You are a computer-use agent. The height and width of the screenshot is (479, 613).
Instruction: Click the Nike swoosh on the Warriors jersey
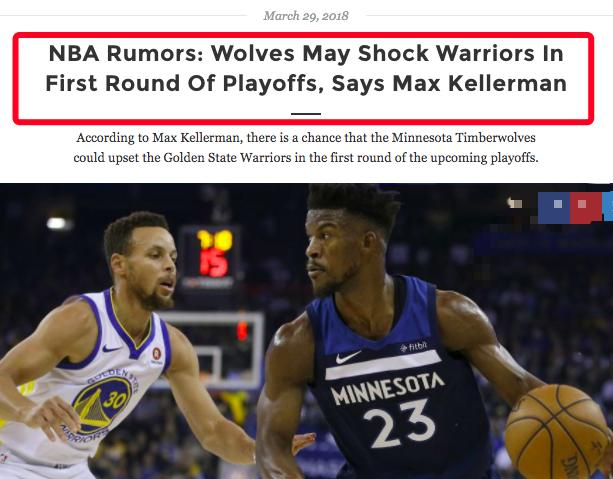[111, 348]
